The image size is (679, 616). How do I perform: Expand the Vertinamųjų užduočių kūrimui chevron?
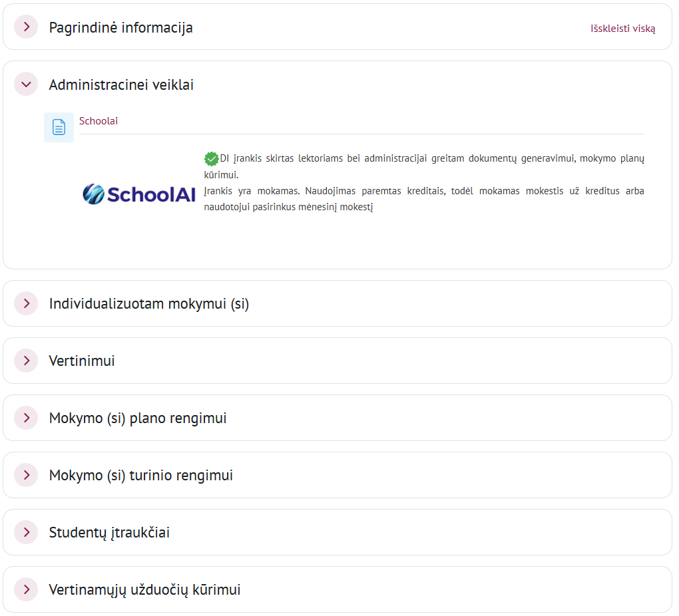(x=26, y=589)
